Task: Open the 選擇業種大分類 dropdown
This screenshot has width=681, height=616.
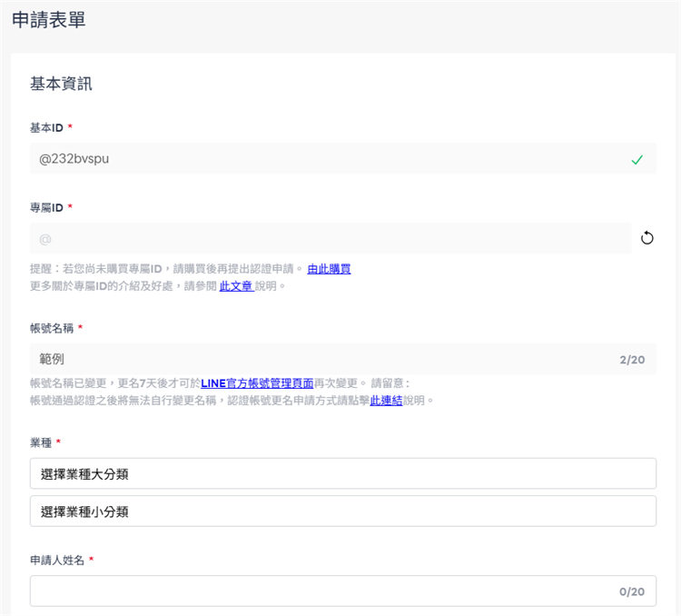Action: click(x=343, y=473)
